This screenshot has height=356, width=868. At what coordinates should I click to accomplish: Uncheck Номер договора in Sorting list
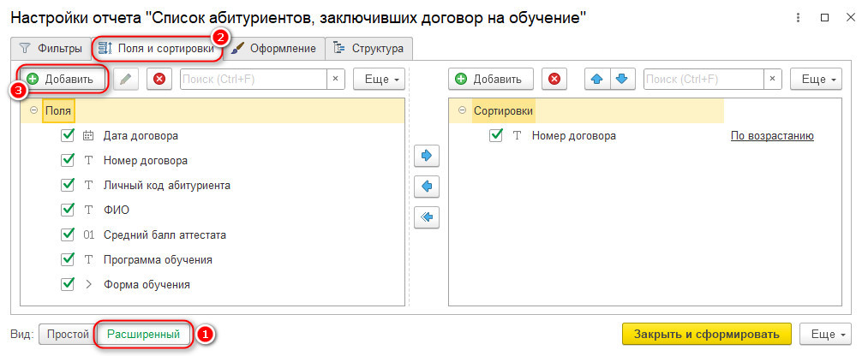(496, 135)
